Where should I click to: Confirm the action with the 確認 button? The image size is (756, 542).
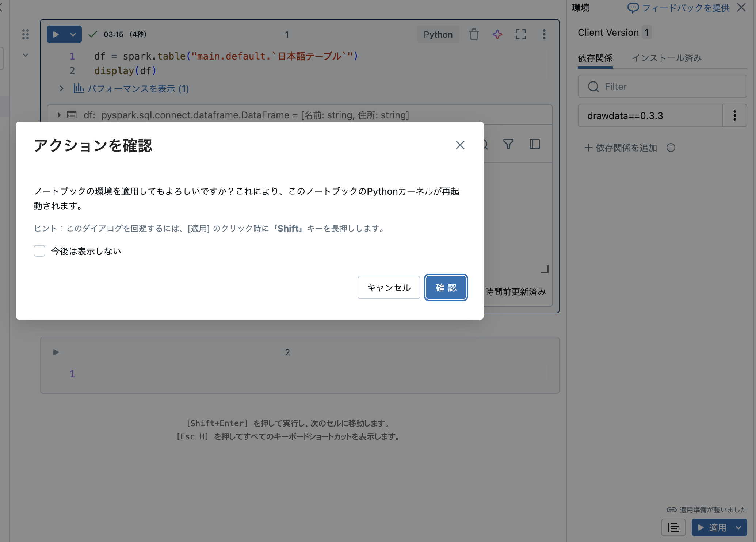click(446, 287)
